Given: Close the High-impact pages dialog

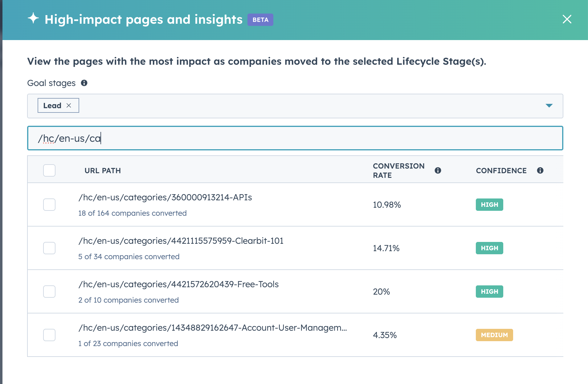Looking at the screenshot, I should pyautogui.click(x=567, y=19).
